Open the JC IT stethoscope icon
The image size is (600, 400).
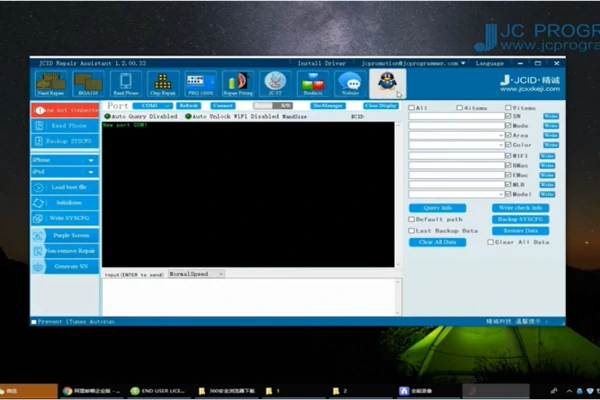pos(275,83)
